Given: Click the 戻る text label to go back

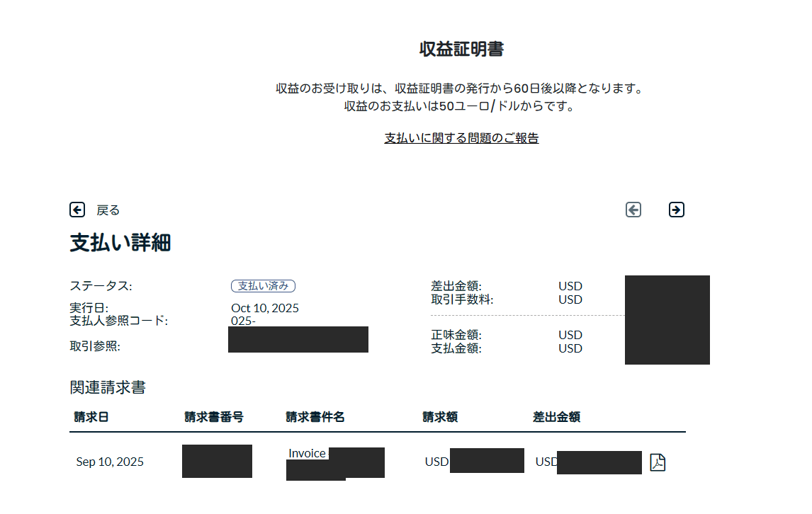Looking at the screenshot, I should pyautogui.click(x=108, y=210).
